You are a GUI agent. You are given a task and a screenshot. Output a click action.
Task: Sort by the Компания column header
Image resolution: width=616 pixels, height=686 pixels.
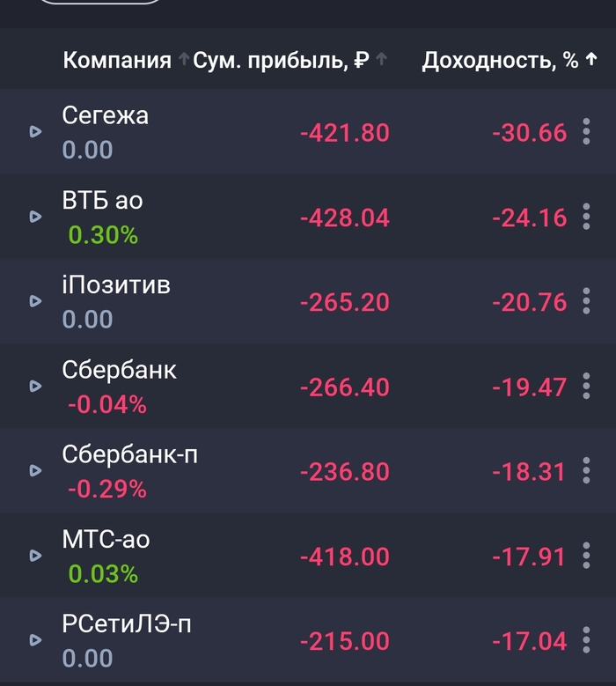(x=117, y=60)
